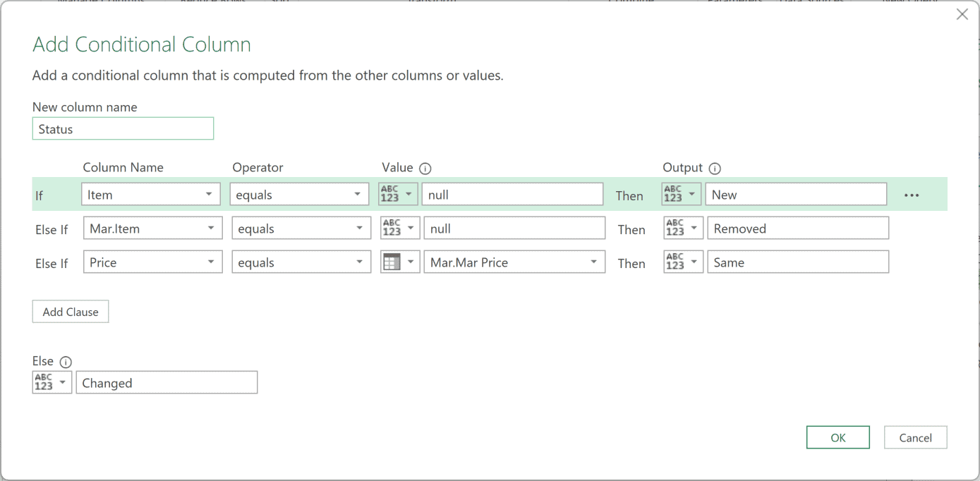Image resolution: width=980 pixels, height=481 pixels.
Task: Click the New column name field with Status
Action: tap(123, 128)
